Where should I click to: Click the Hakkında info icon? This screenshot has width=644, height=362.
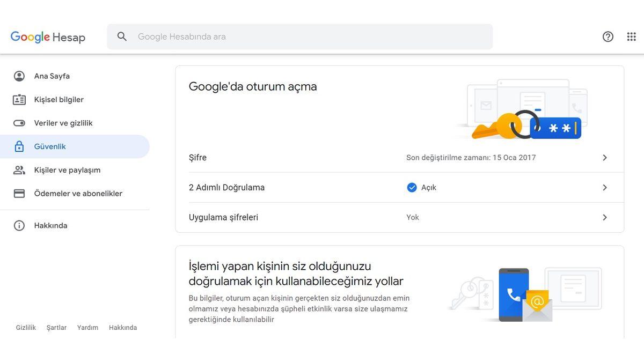[19, 225]
